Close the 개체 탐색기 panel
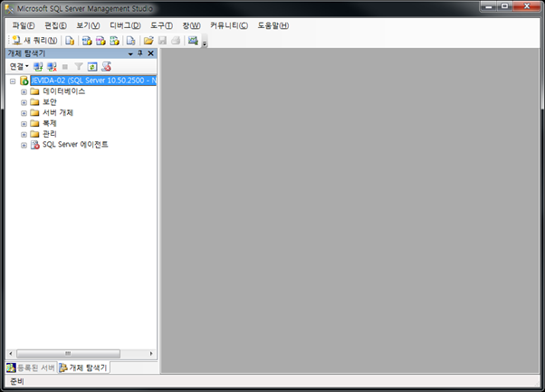Image resolution: width=545 pixels, height=392 pixels. coord(150,53)
